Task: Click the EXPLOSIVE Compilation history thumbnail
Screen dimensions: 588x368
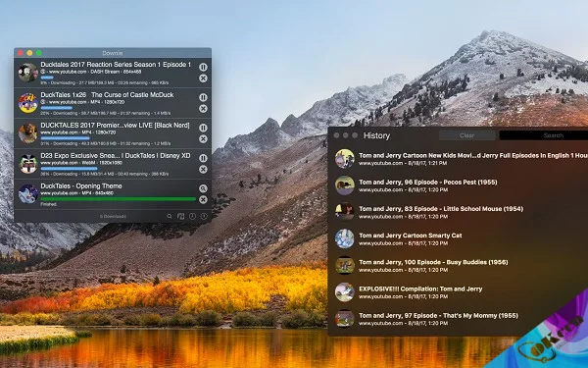Action: coord(345,291)
